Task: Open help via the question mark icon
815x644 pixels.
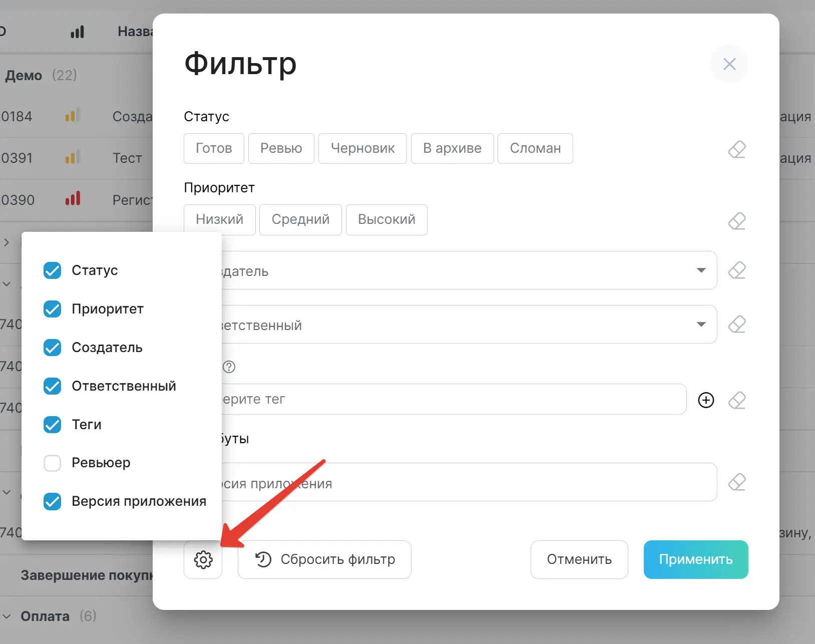Action: point(229,367)
